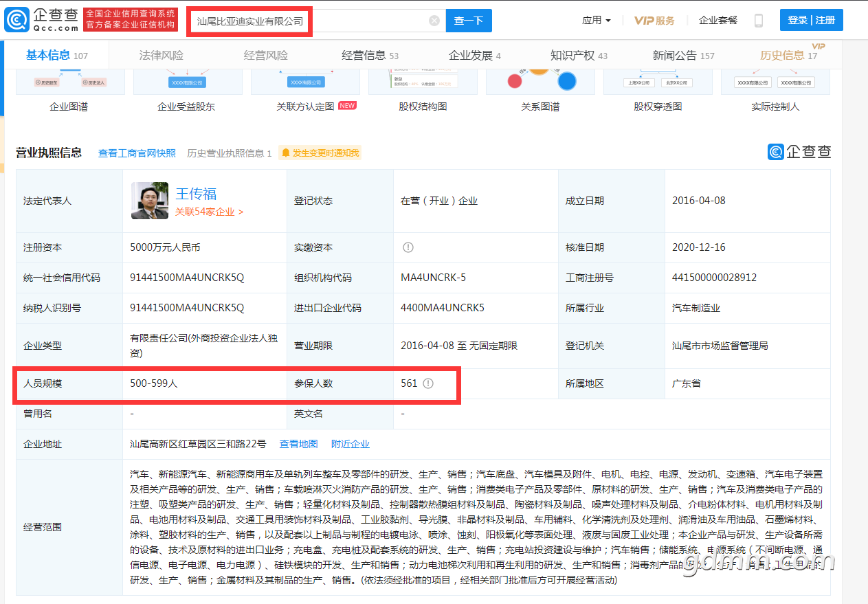Select staff size 500-599人
Screen dimensions: 868x604
[x=154, y=383]
